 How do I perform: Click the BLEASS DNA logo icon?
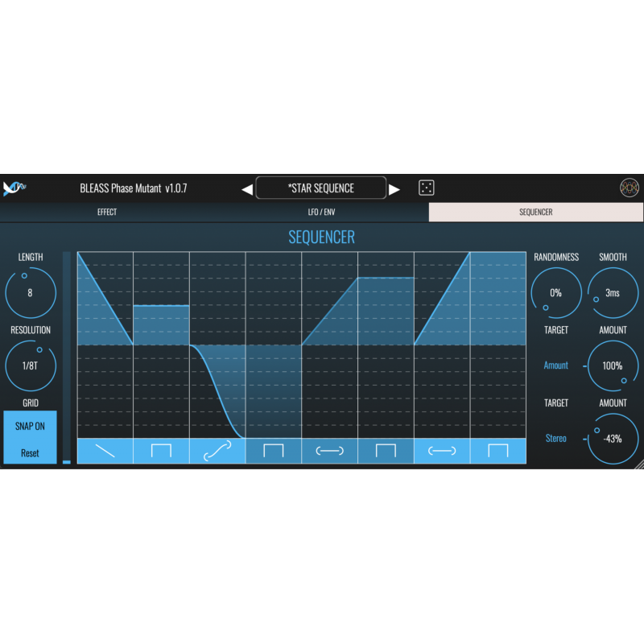point(15,188)
